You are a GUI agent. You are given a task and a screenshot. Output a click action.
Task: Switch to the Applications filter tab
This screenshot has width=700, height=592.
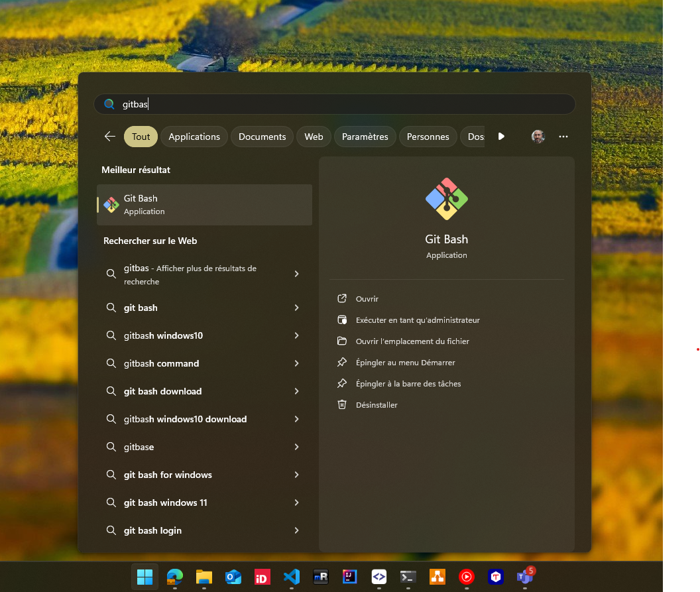194,137
